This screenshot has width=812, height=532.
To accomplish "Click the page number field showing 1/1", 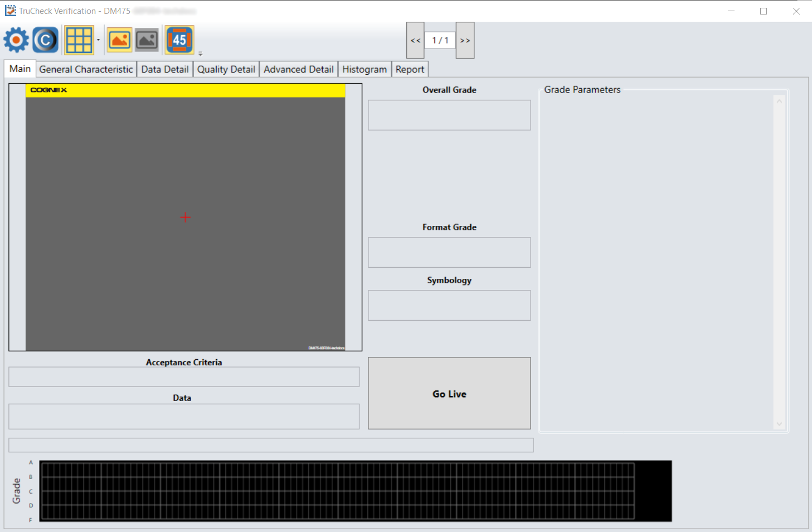I will point(440,40).
